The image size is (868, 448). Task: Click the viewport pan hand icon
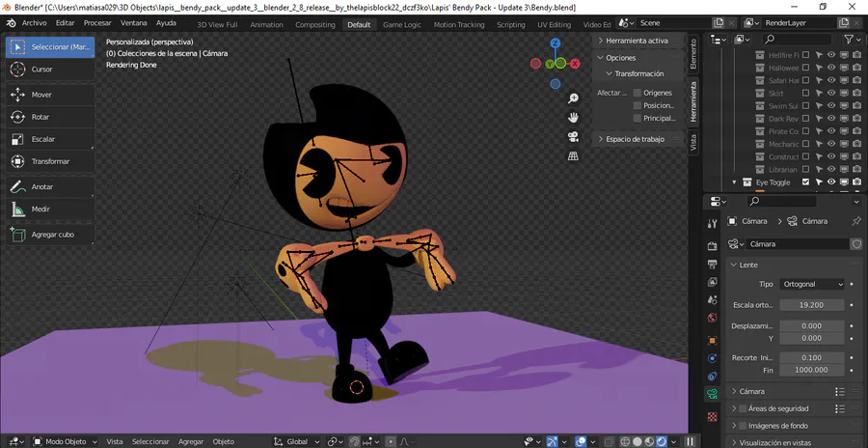click(x=574, y=118)
